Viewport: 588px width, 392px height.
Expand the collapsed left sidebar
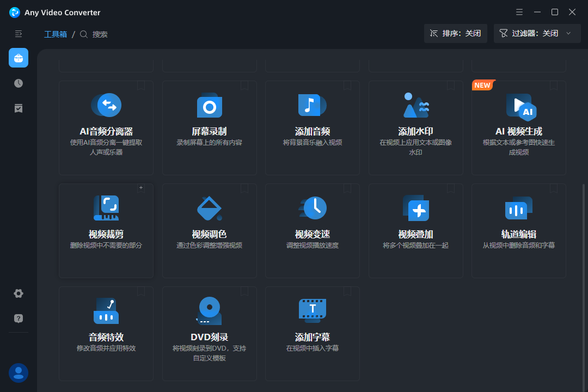coord(19,34)
